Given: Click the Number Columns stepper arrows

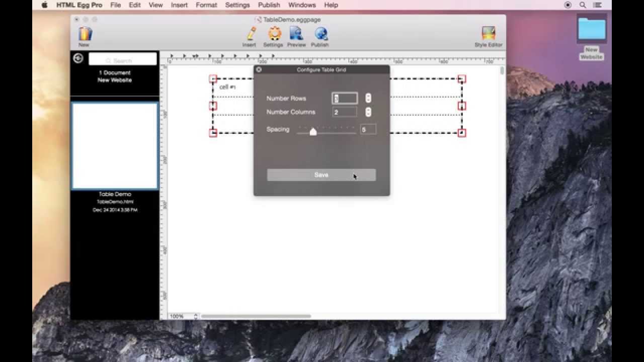Looking at the screenshot, I should [368, 112].
